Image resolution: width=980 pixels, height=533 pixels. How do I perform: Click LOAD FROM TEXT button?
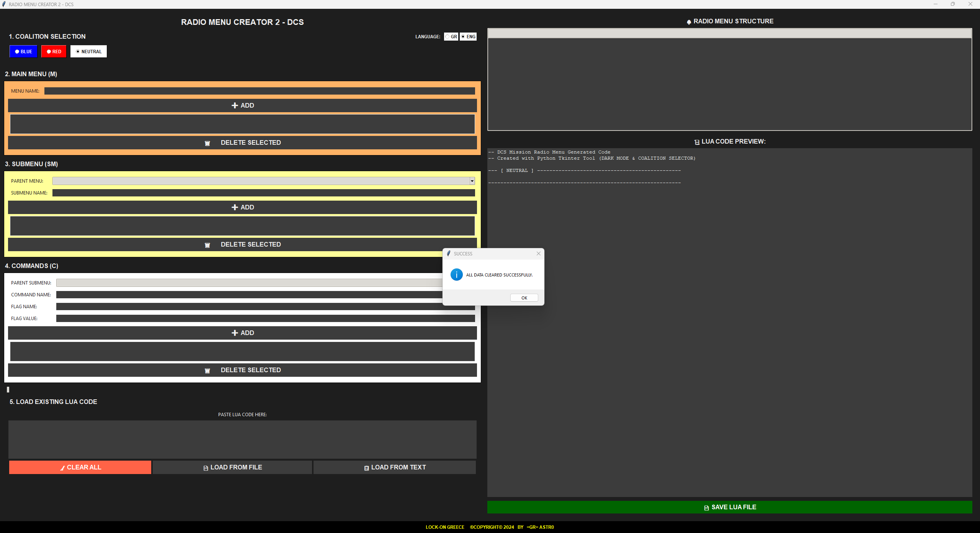pyautogui.click(x=394, y=467)
